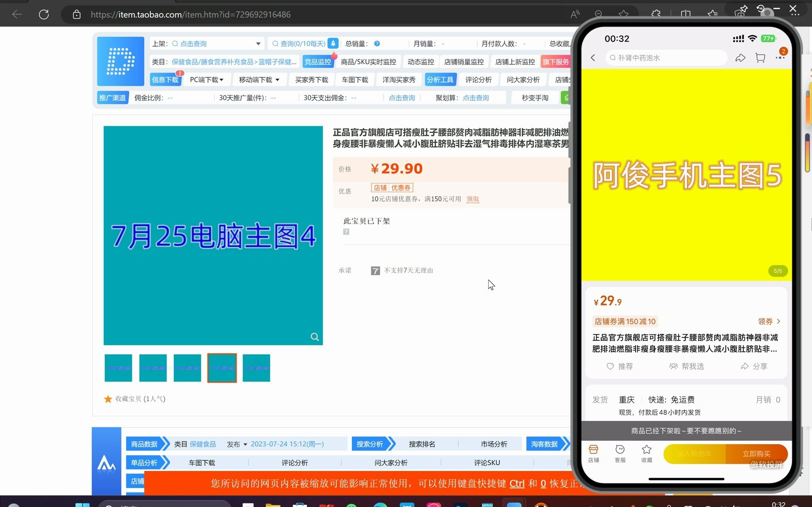
Task: Click the blue bell icon beside 查询
Action: (x=333, y=44)
